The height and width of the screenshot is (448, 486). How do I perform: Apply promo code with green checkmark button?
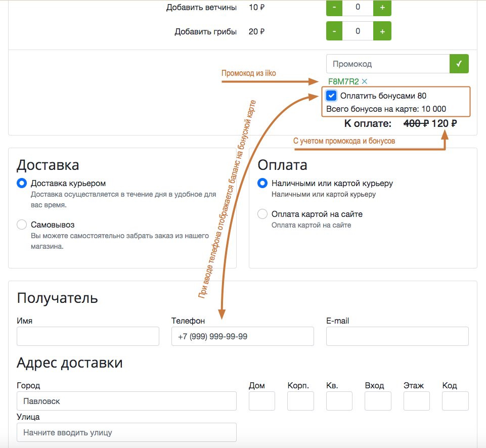pyautogui.click(x=459, y=64)
